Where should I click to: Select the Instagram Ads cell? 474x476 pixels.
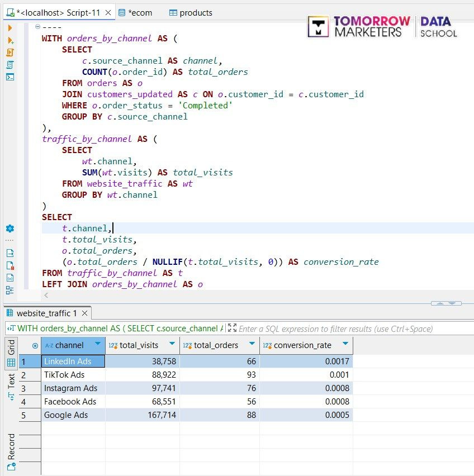[73, 388]
